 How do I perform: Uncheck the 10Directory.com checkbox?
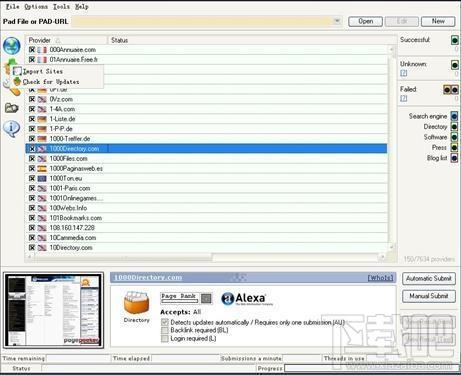click(x=32, y=248)
